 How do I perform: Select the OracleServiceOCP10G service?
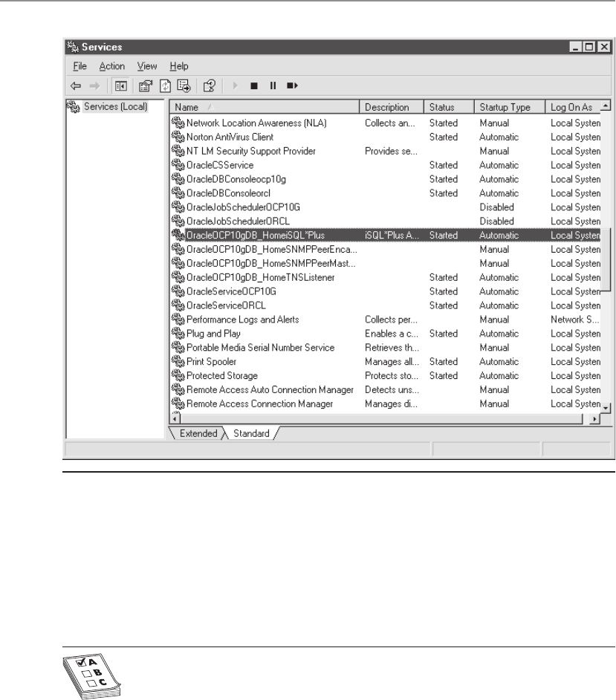click(231, 291)
